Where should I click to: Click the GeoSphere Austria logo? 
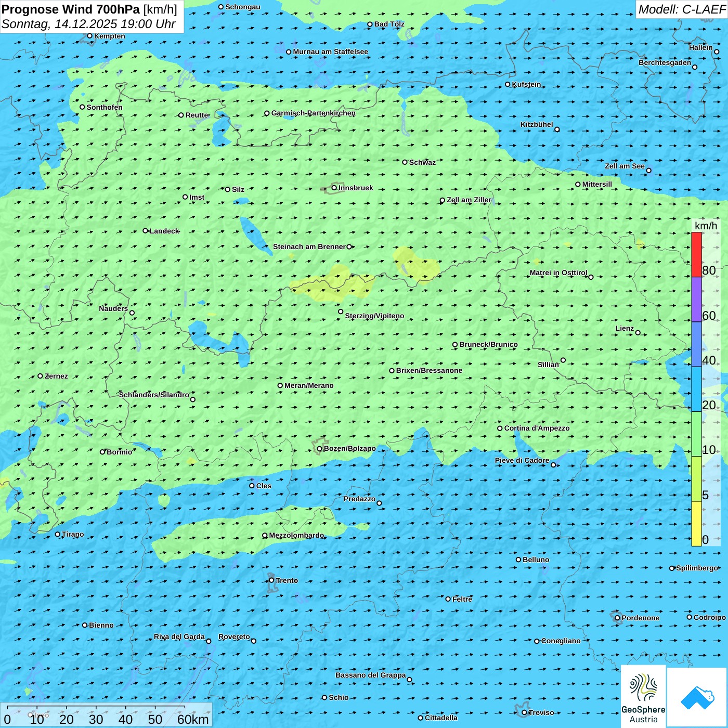[643, 696]
